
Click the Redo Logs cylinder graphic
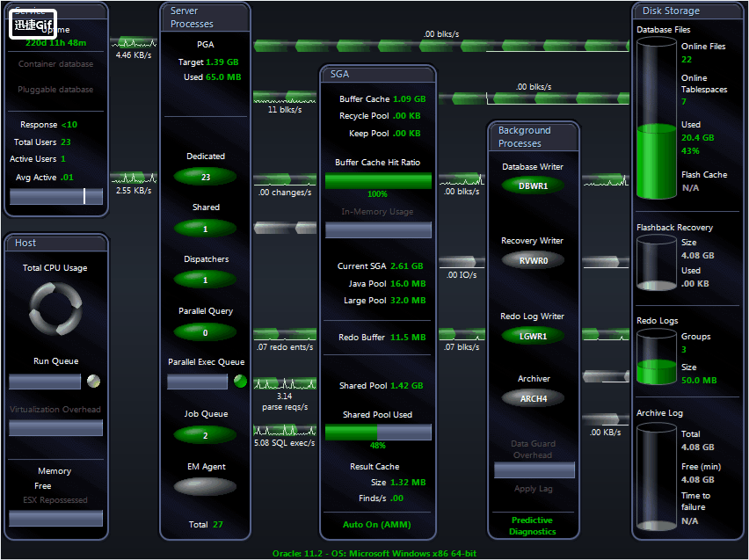pyautogui.click(x=657, y=358)
